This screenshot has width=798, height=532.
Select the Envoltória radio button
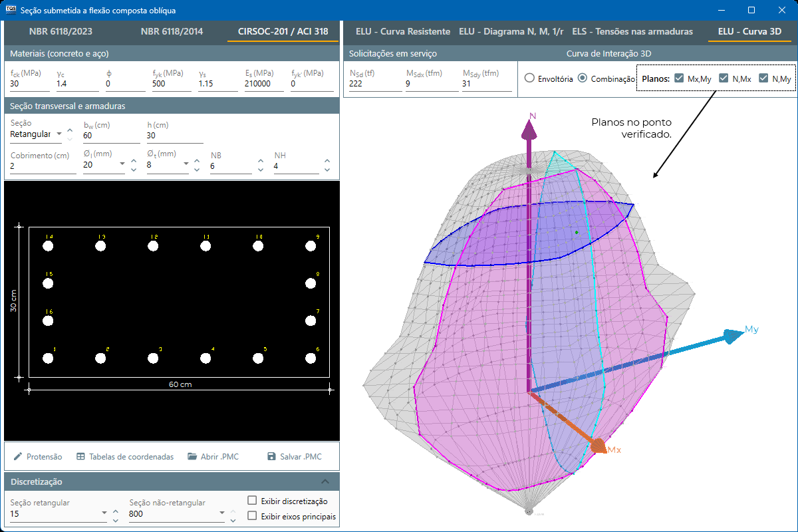[529, 78]
